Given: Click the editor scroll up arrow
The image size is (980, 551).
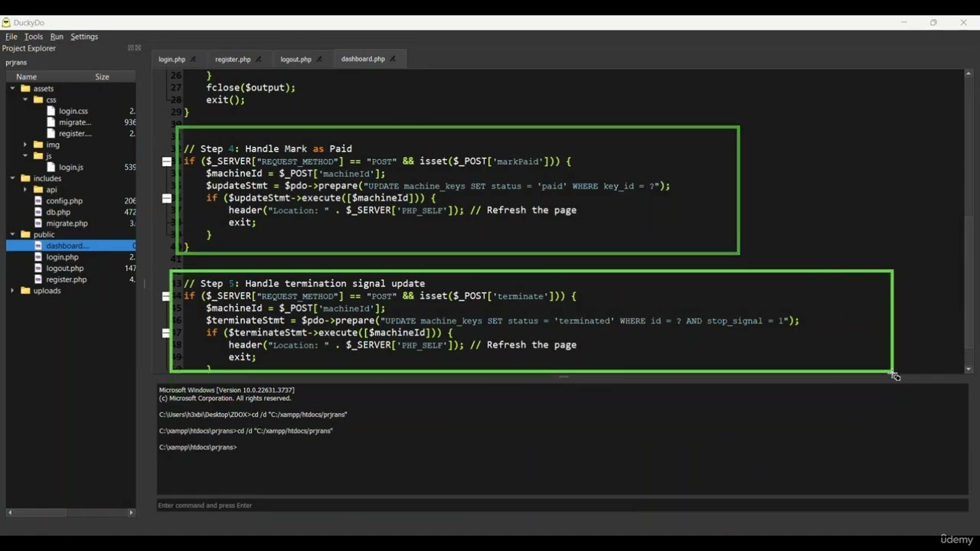Looking at the screenshot, I should (x=969, y=74).
